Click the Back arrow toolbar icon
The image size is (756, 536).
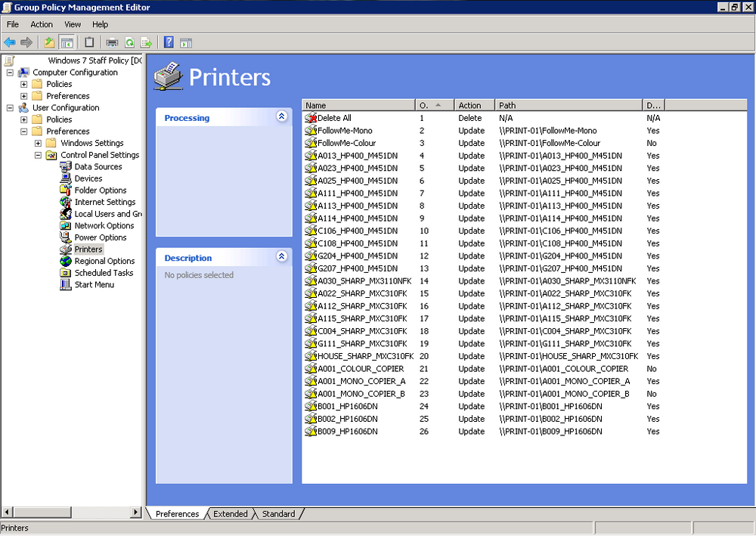pyautogui.click(x=10, y=42)
